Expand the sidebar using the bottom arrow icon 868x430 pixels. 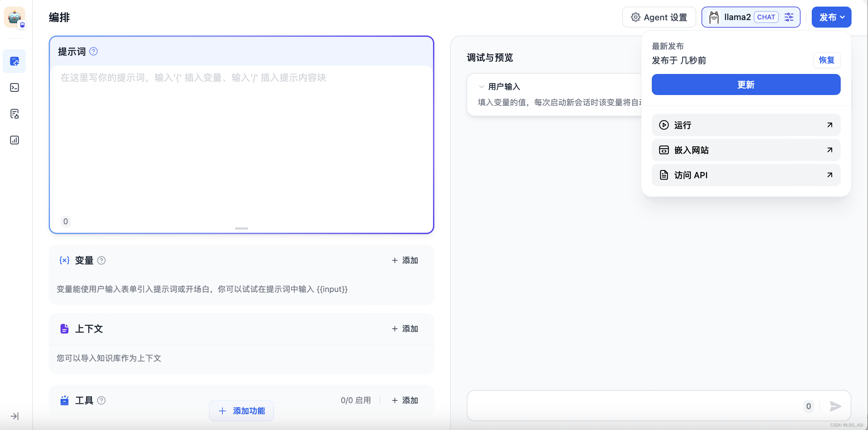click(14, 416)
